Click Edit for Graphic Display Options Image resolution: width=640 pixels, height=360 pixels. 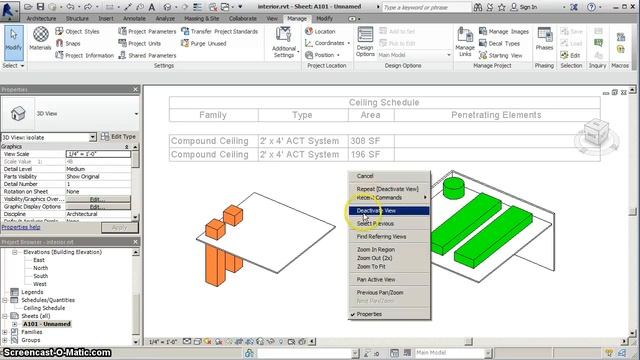click(98, 207)
